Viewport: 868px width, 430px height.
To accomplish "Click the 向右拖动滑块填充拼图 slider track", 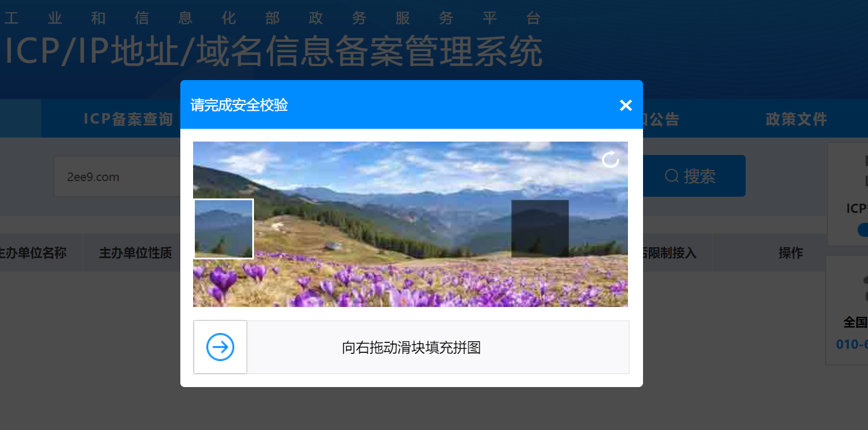I will coord(411,347).
